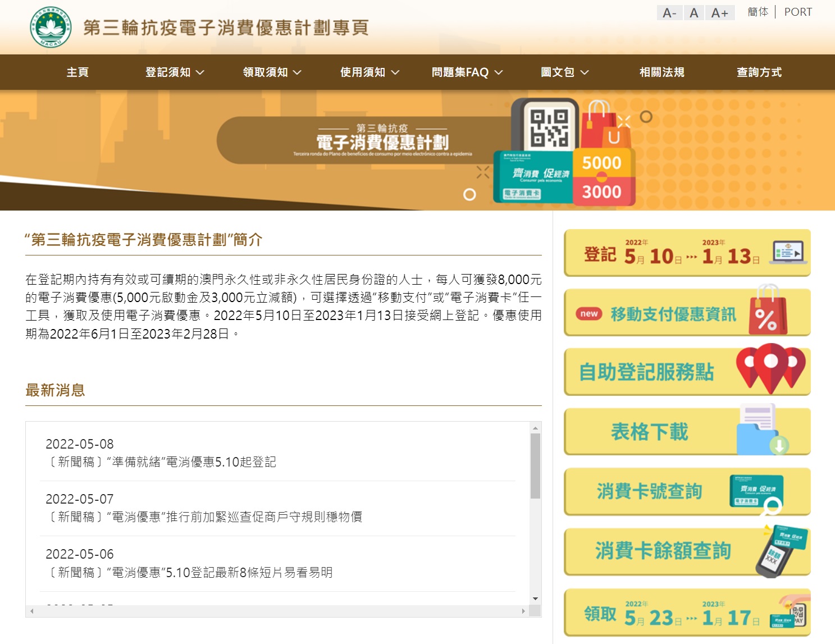Image resolution: width=835 pixels, height=644 pixels.
Task: Expand the 領取須知 dropdown menu
Action: [x=272, y=72]
